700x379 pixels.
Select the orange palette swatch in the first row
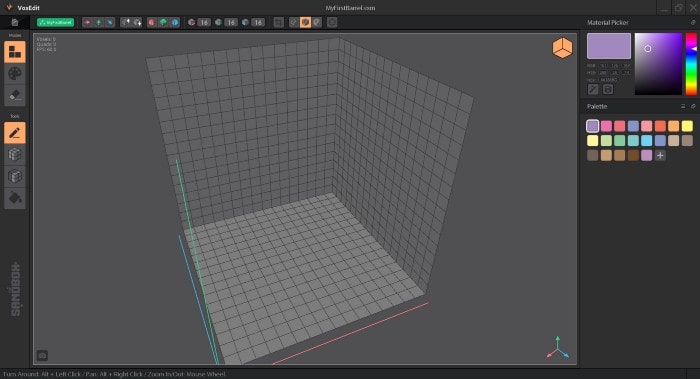[673, 126]
